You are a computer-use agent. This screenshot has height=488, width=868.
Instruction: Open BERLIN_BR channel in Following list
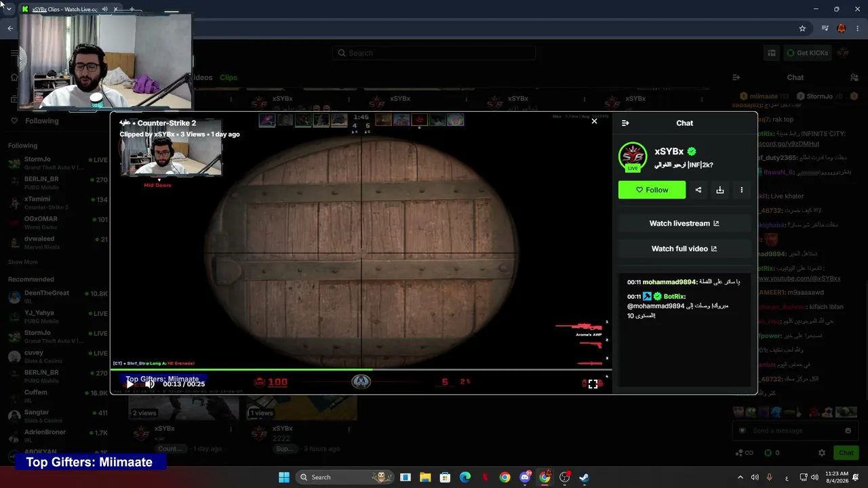(x=58, y=183)
